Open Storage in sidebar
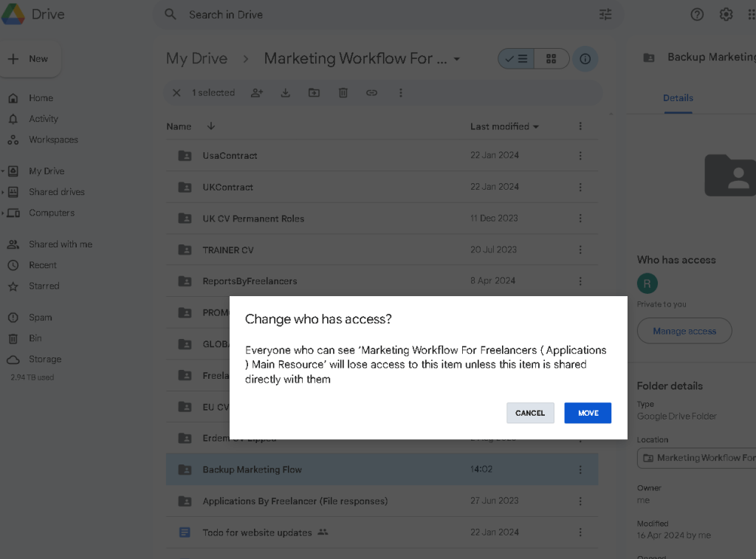The width and height of the screenshot is (756, 559). 45,359
